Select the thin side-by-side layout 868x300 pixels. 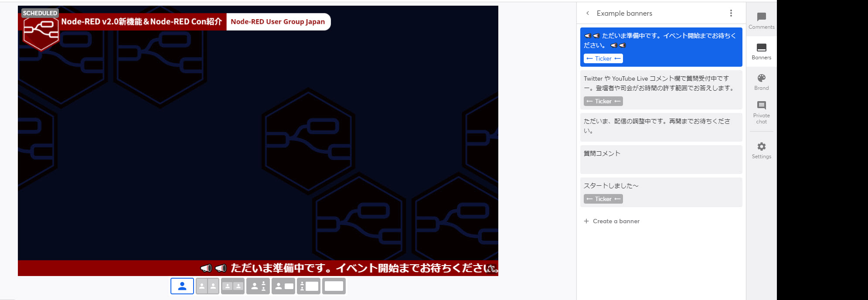point(208,286)
